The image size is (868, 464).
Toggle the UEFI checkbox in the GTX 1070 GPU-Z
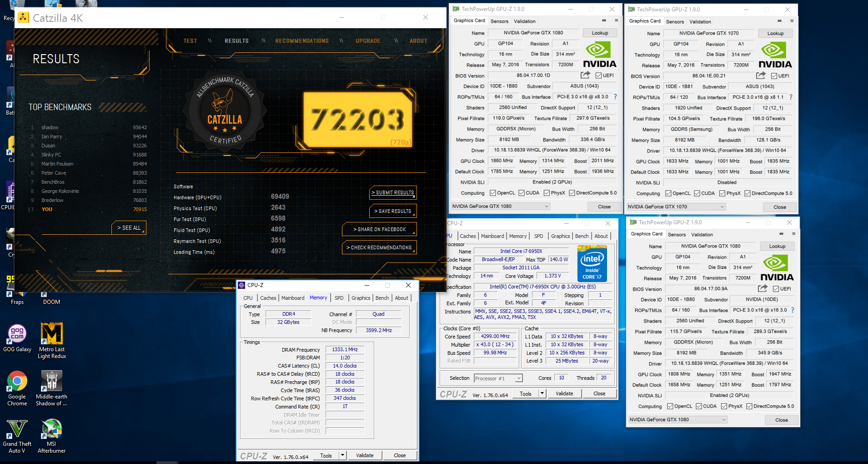pyautogui.click(x=774, y=76)
